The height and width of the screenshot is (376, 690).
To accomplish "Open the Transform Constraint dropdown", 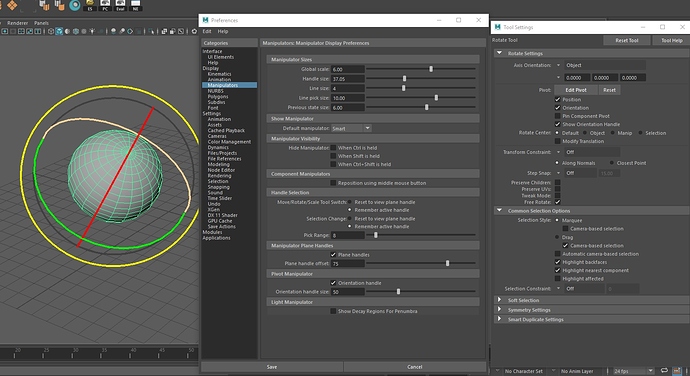I will tap(592, 152).
